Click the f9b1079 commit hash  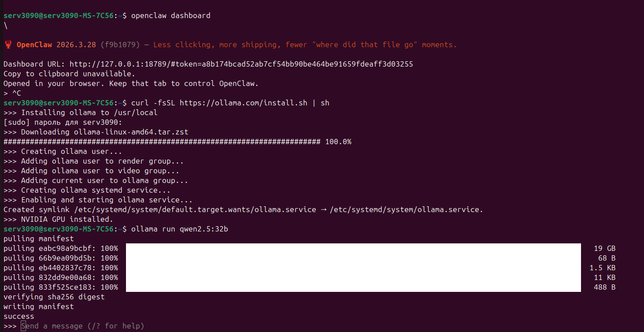tap(120, 45)
